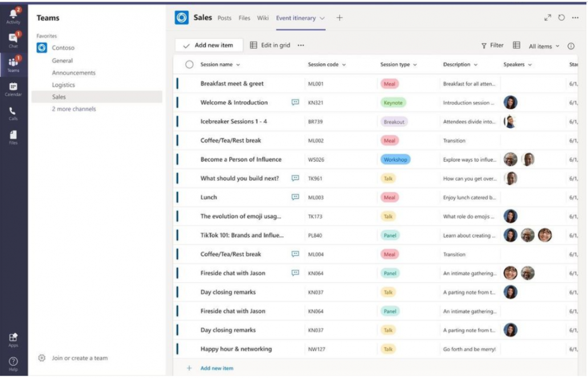Select the Sales channel in the list
588x378 pixels.
(x=97, y=97)
